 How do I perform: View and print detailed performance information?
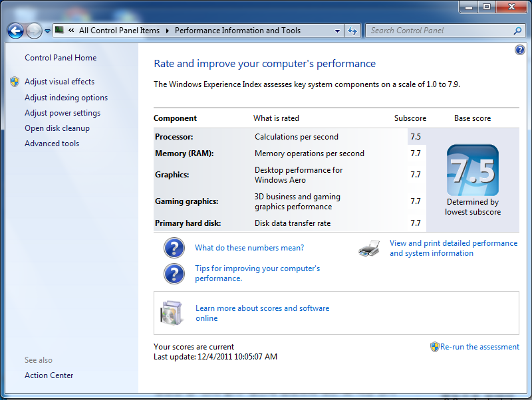454,248
